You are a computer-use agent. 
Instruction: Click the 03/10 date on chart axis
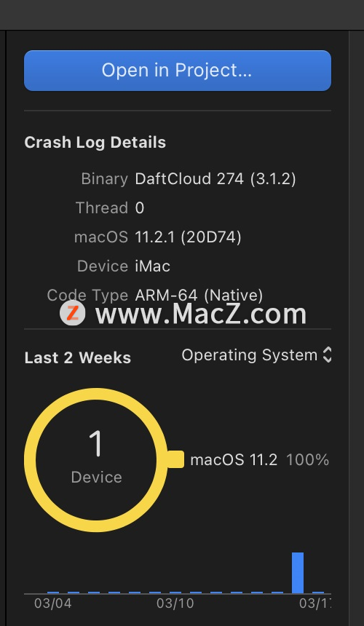(175, 603)
